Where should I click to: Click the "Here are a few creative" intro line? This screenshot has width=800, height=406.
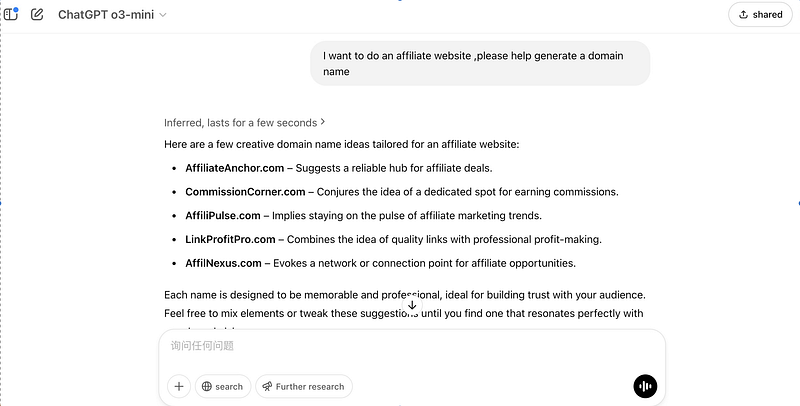(x=341, y=145)
